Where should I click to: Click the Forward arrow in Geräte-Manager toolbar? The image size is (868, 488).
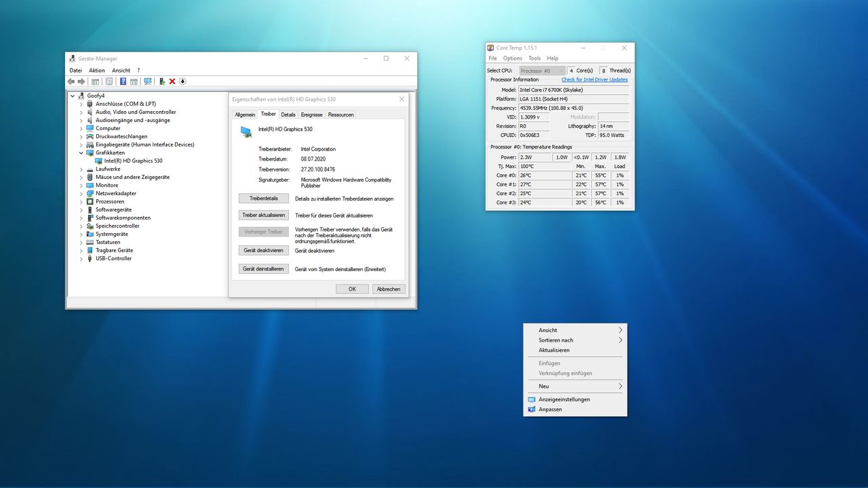(x=81, y=81)
